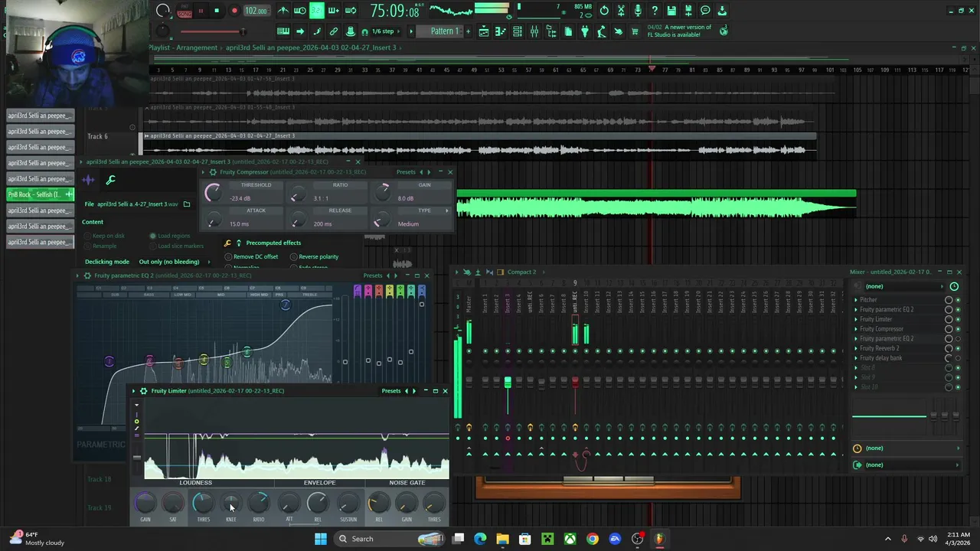Open mixer input (none) dropdown
Image resolution: width=980 pixels, height=551 pixels.
coord(903,286)
